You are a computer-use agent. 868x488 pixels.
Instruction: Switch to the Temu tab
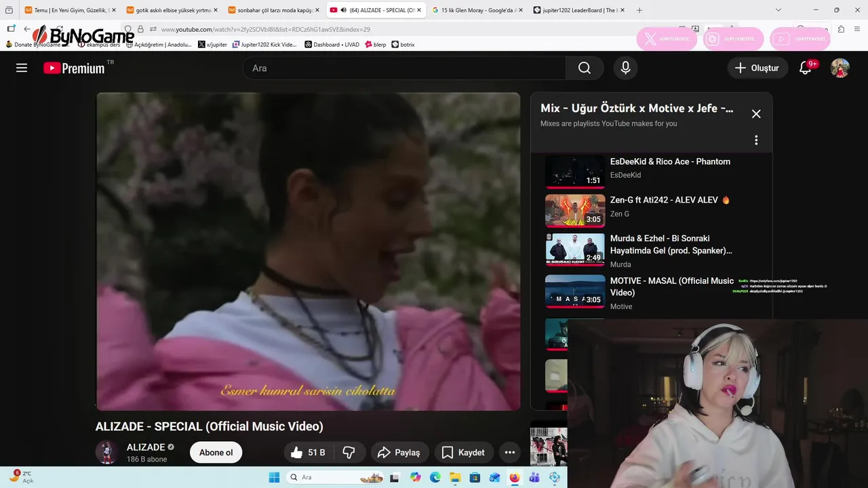tap(70, 10)
